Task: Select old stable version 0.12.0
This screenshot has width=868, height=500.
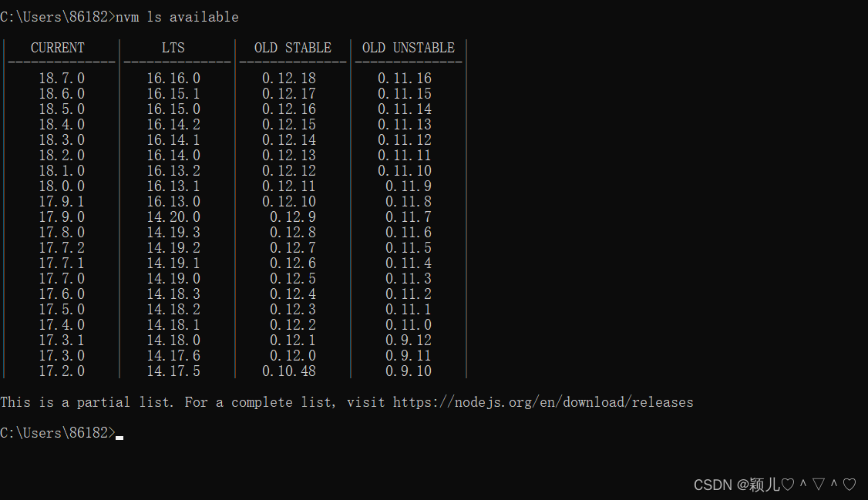Action: pyautogui.click(x=293, y=356)
